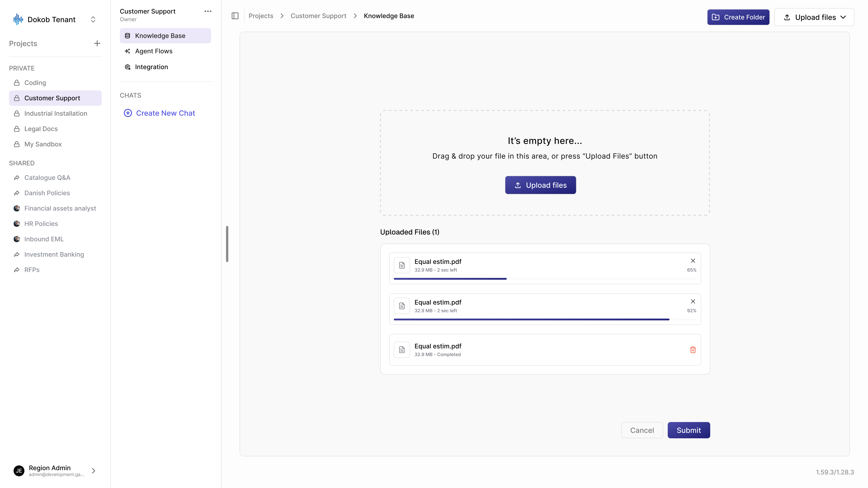Click file icon of 92% upload

(402, 306)
